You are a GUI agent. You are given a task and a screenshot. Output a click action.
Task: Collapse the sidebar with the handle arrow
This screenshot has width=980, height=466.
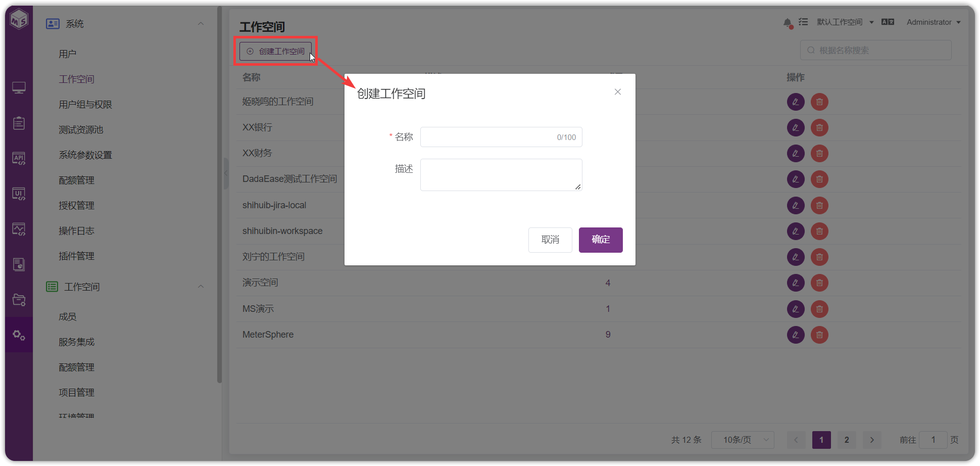226,173
